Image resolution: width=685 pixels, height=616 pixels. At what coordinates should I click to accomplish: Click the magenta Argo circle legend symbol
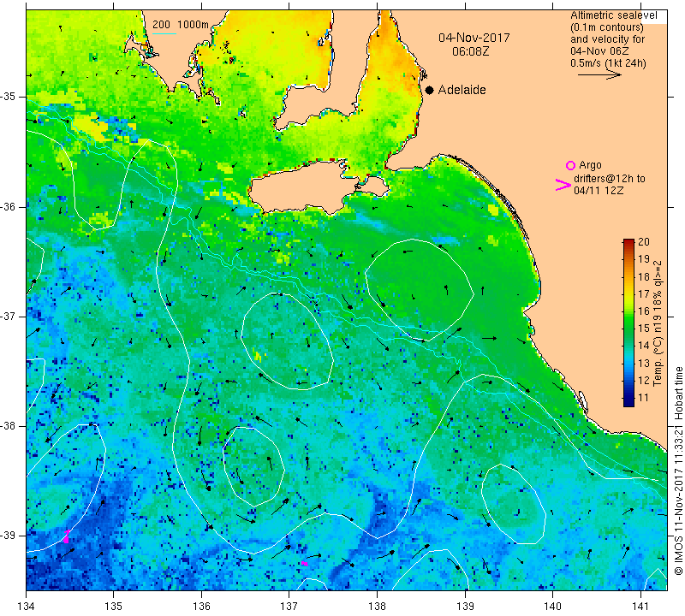(570, 165)
